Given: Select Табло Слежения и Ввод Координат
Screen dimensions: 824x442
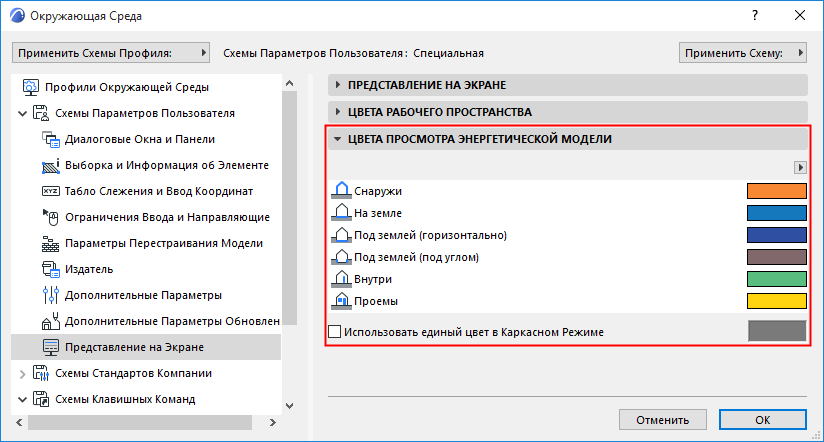Looking at the screenshot, I should 159,191.
